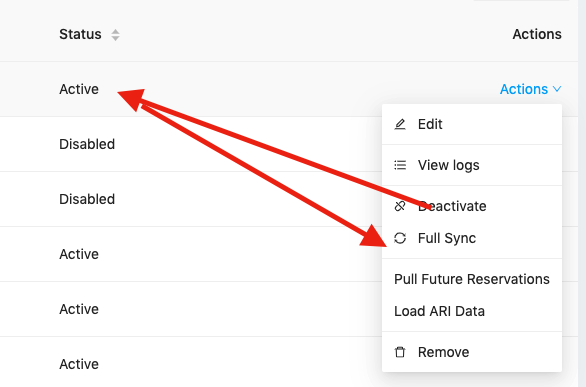Select Deactivate menu entry
This screenshot has height=387, width=586.
pyautogui.click(x=472, y=206)
